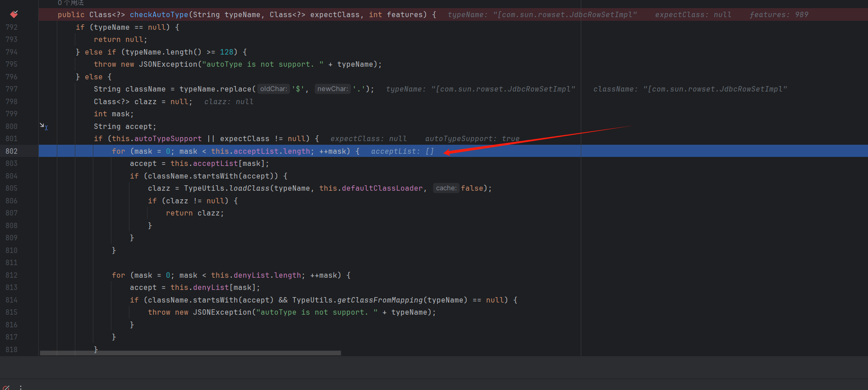Click this.acceptList[mask] on line 803

point(218,163)
